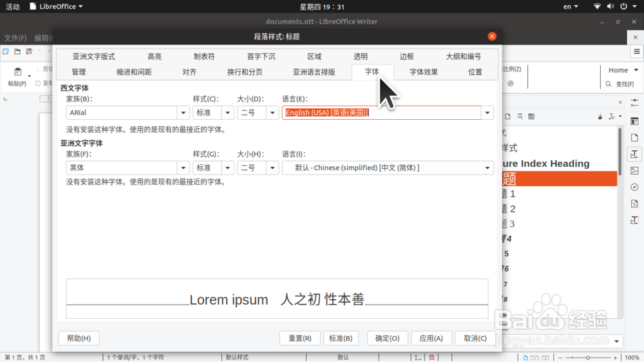Click the 确定(O) OK button
Viewport: 644px width, 362px height.
(387, 338)
